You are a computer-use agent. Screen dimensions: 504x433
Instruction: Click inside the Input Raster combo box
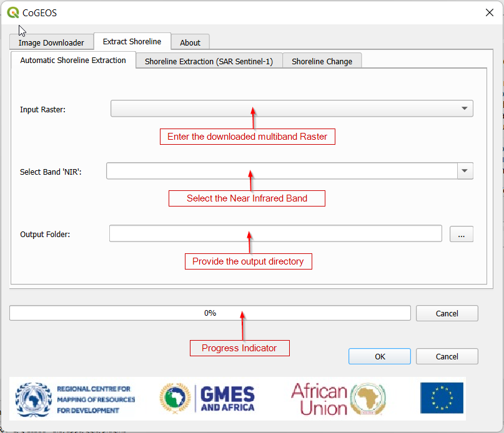click(292, 109)
